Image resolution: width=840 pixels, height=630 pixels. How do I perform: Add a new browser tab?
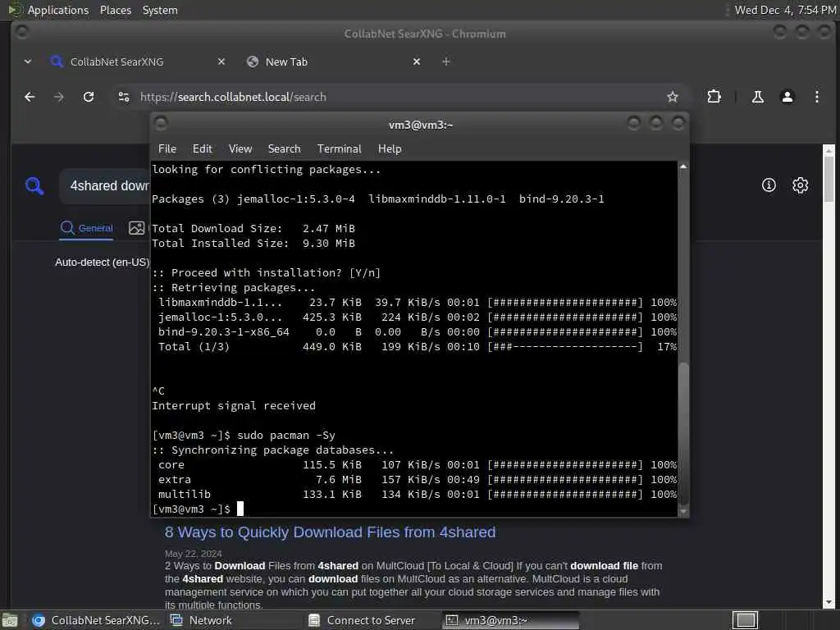click(445, 62)
